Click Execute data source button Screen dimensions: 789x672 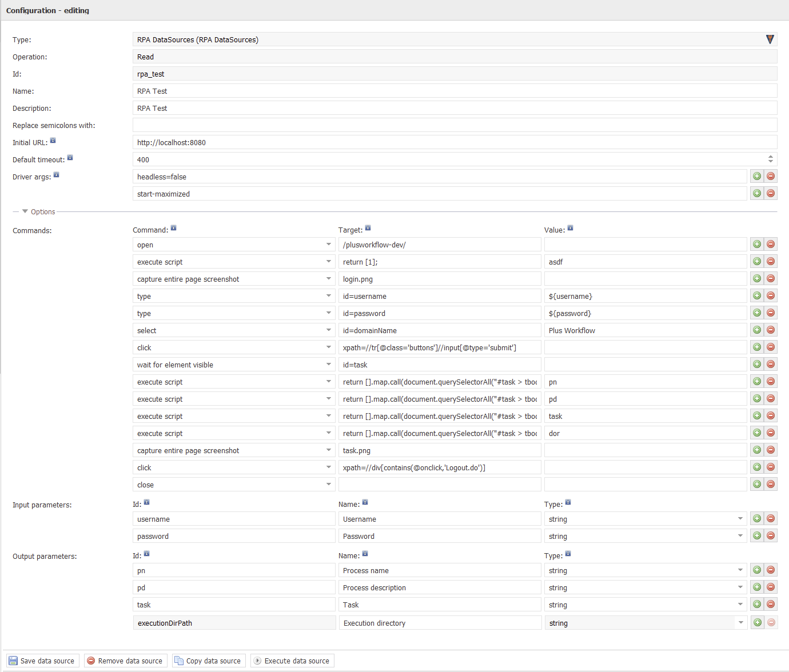click(x=292, y=661)
